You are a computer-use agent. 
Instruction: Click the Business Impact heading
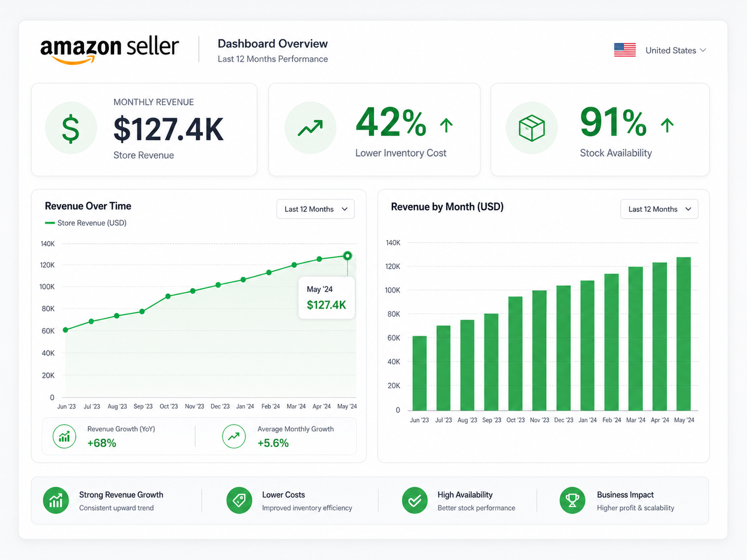625,495
